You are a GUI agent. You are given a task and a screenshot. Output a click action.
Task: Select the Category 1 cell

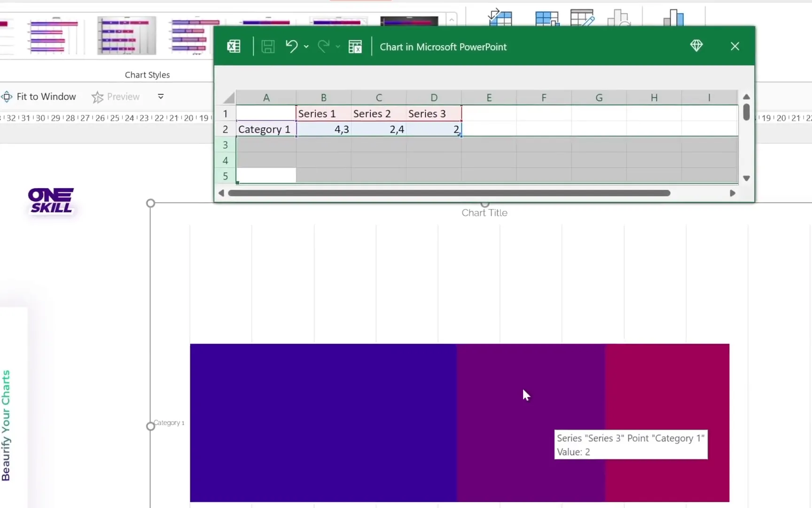[266, 129]
